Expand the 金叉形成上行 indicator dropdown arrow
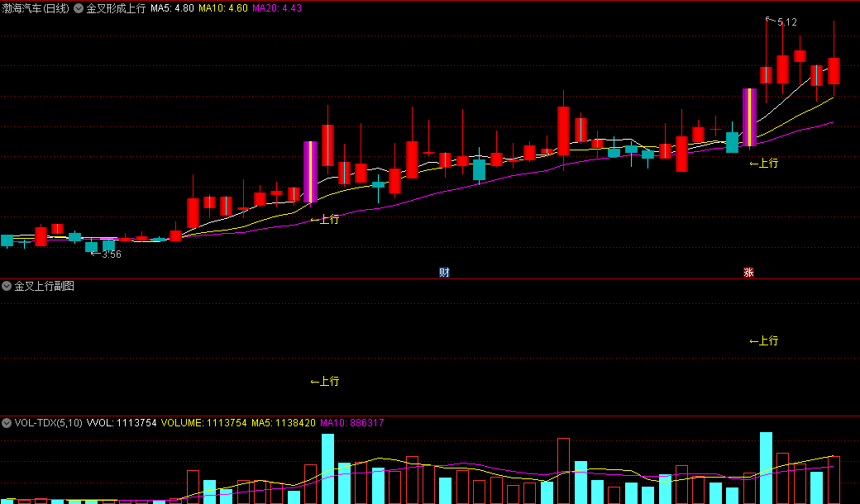860x504 pixels. 79,8
